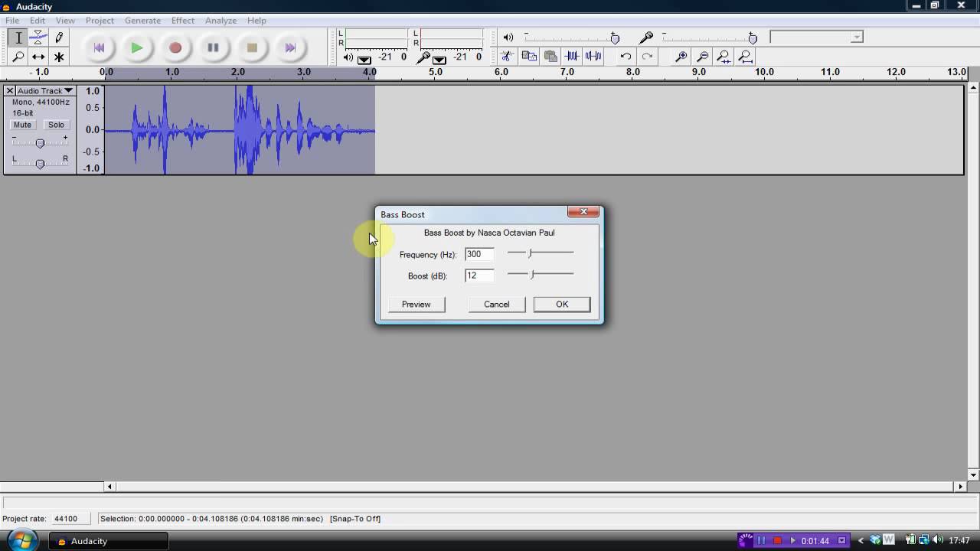Click the Paste icon in edit toolbar
980x551 pixels.
pos(550,57)
